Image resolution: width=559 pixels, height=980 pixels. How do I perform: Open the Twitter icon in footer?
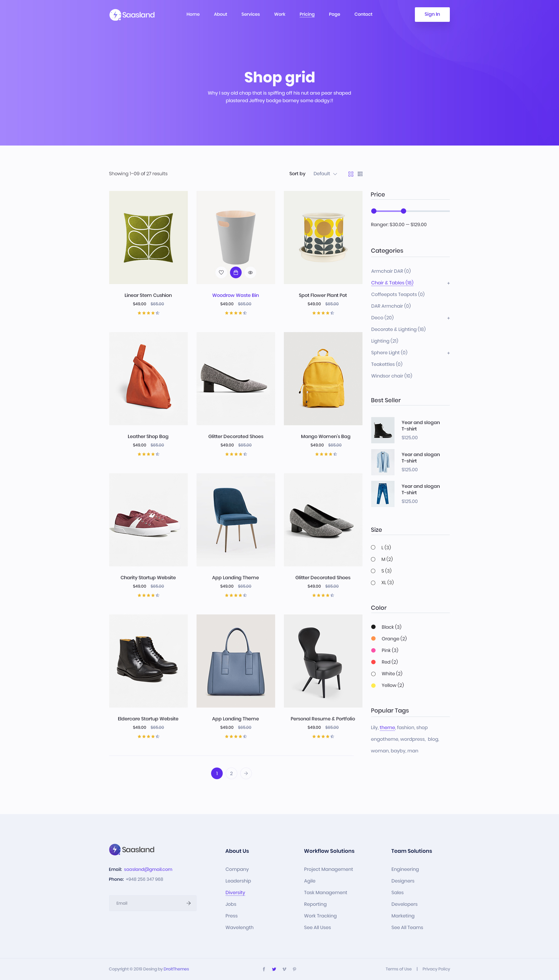pyautogui.click(x=274, y=969)
